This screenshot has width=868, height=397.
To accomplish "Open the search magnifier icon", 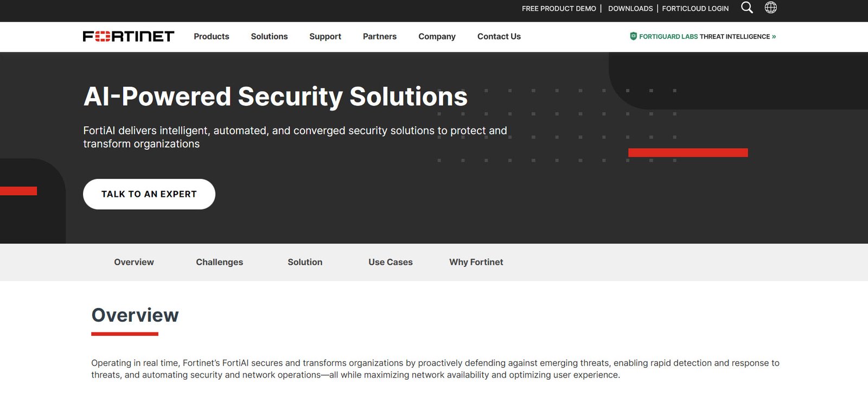I will [x=747, y=8].
